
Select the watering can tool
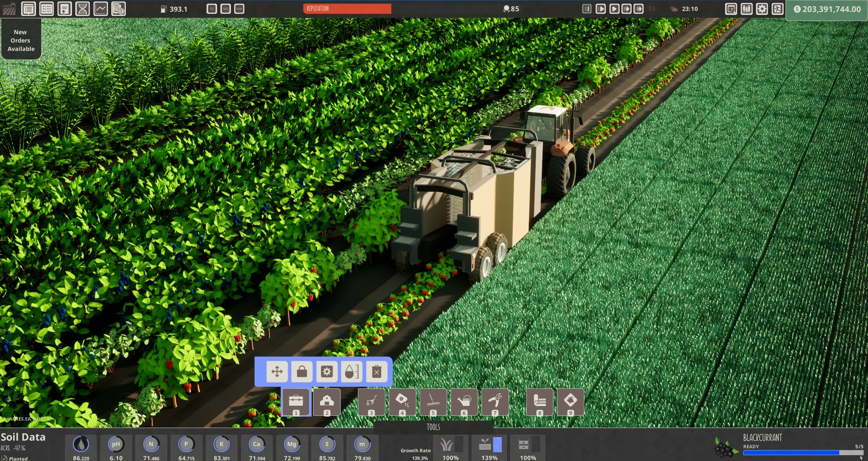tap(465, 402)
